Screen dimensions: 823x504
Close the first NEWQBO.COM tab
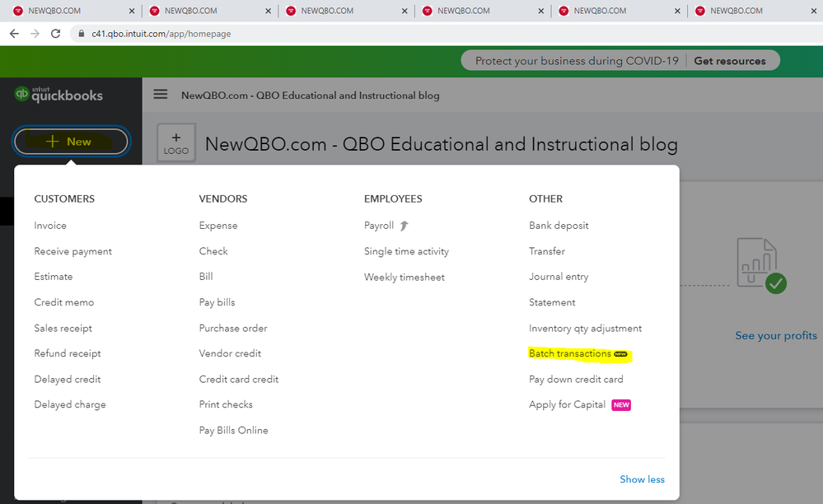(x=131, y=11)
